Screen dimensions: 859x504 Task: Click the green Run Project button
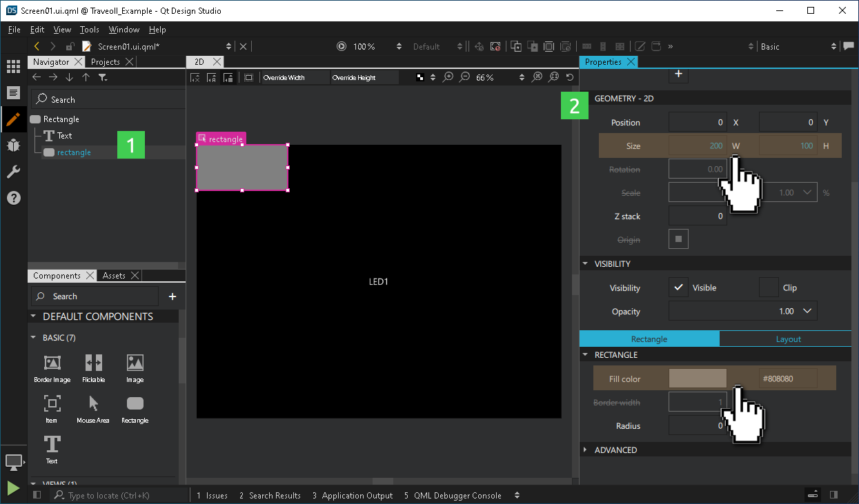(x=12, y=488)
